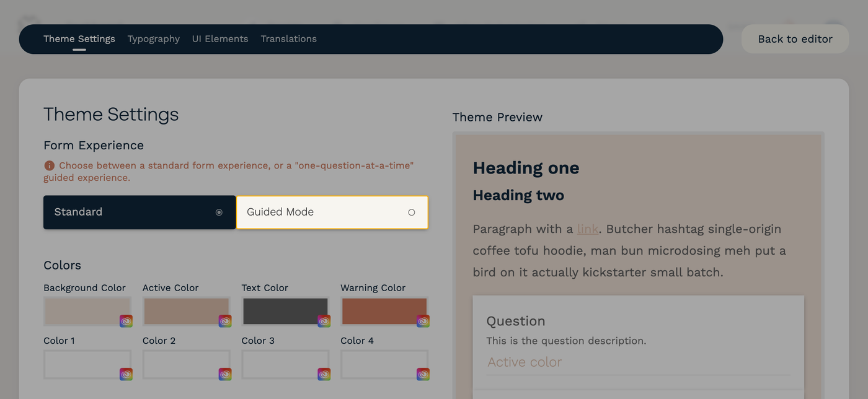Screen dimensions: 868x399
Task: Click inside the Color 1 input field
Action: click(81, 364)
